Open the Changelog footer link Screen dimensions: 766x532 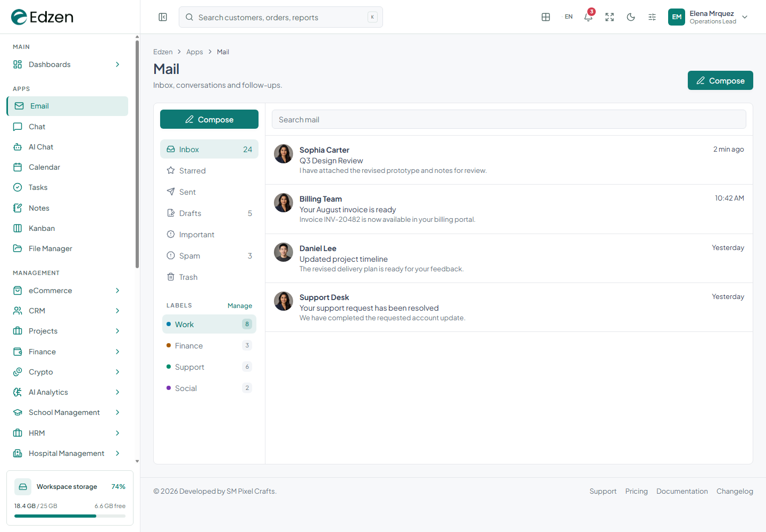(735, 491)
